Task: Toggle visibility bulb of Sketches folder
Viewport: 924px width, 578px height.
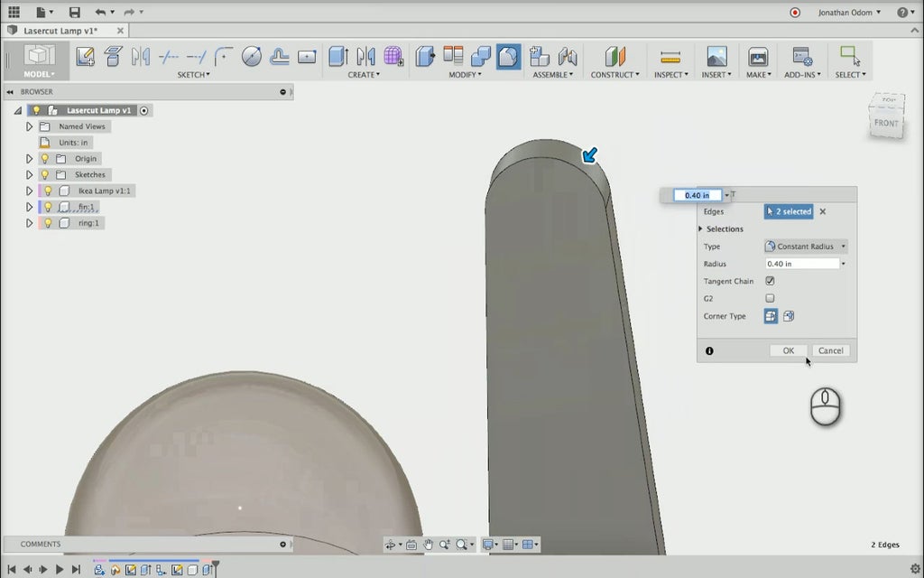Action: click(x=45, y=174)
